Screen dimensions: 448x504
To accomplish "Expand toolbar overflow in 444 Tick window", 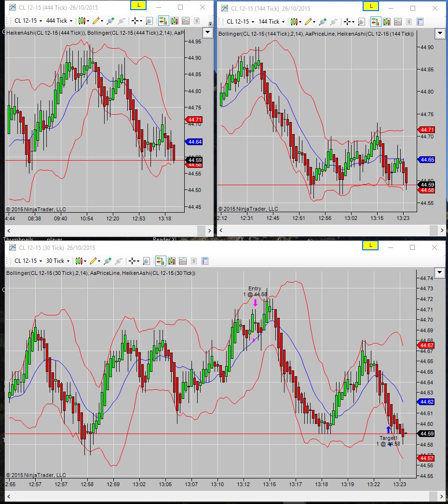I will tap(210, 24).
